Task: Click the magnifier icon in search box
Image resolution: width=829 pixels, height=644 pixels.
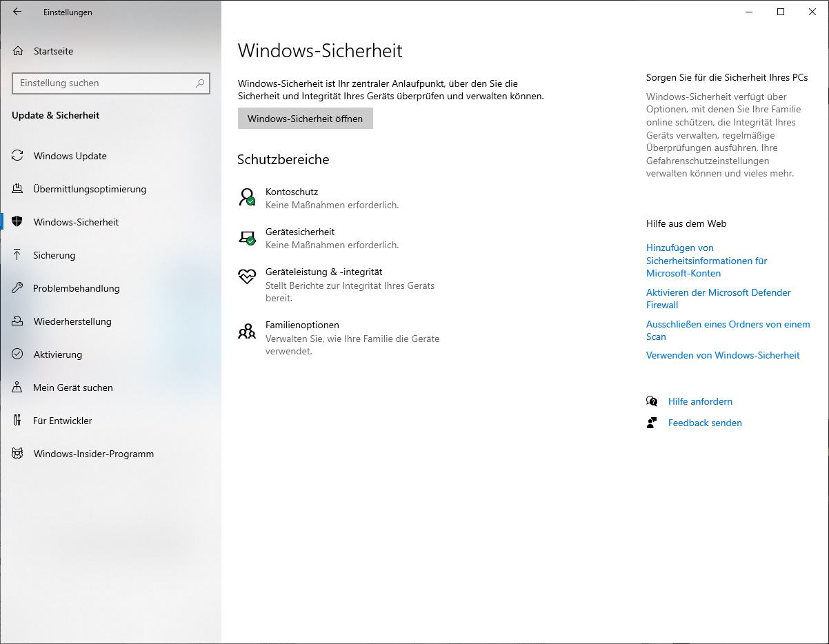Action: (x=200, y=83)
